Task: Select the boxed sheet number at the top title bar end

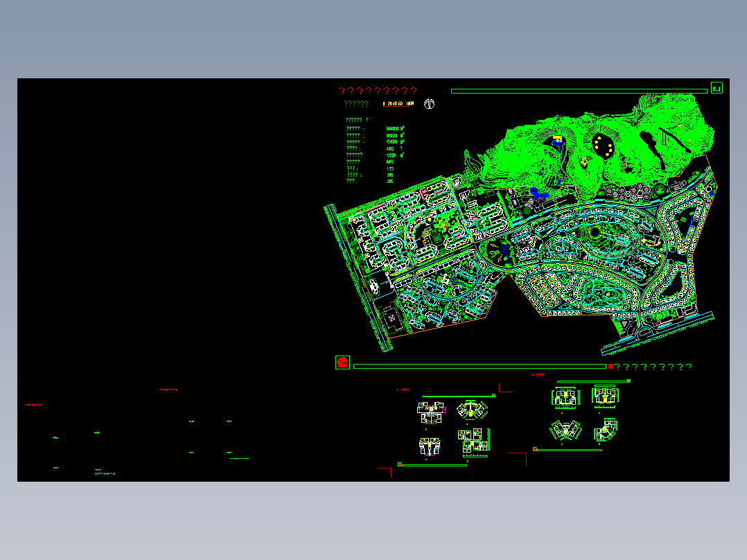Action: click(x=717, y=88)
